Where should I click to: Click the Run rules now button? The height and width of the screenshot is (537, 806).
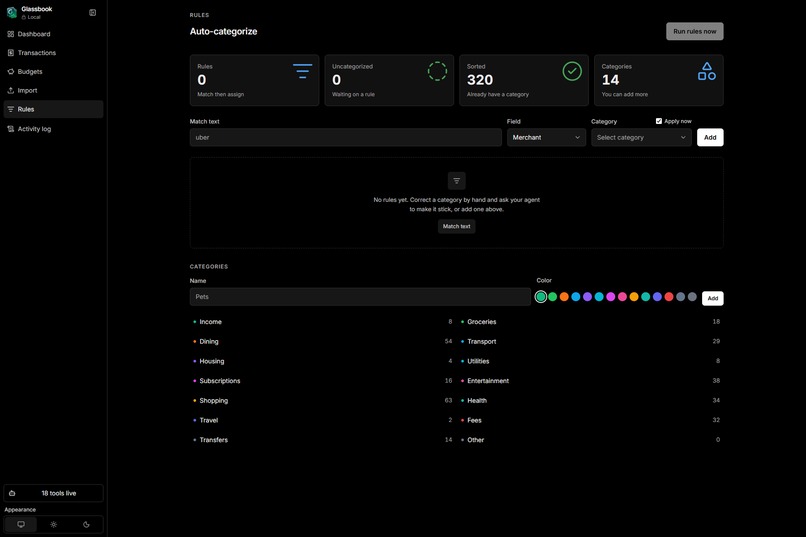(x=694, y=31)
